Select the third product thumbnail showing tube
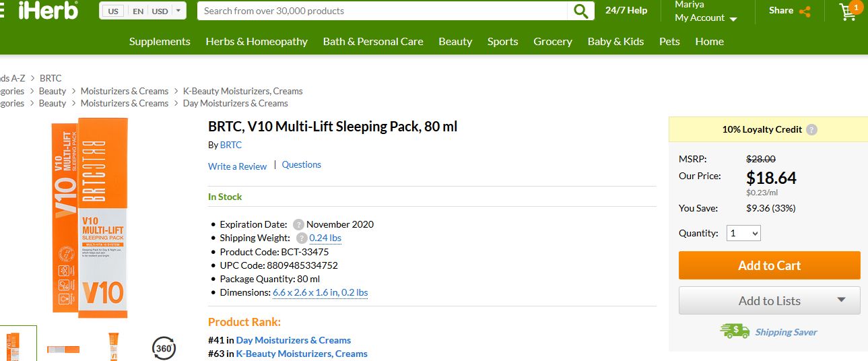The width and height of the screenshot is (868, 361). 114,346
